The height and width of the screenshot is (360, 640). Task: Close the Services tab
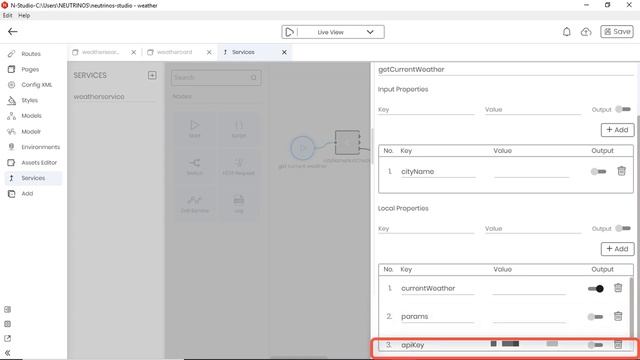click(x=284, y=52)
